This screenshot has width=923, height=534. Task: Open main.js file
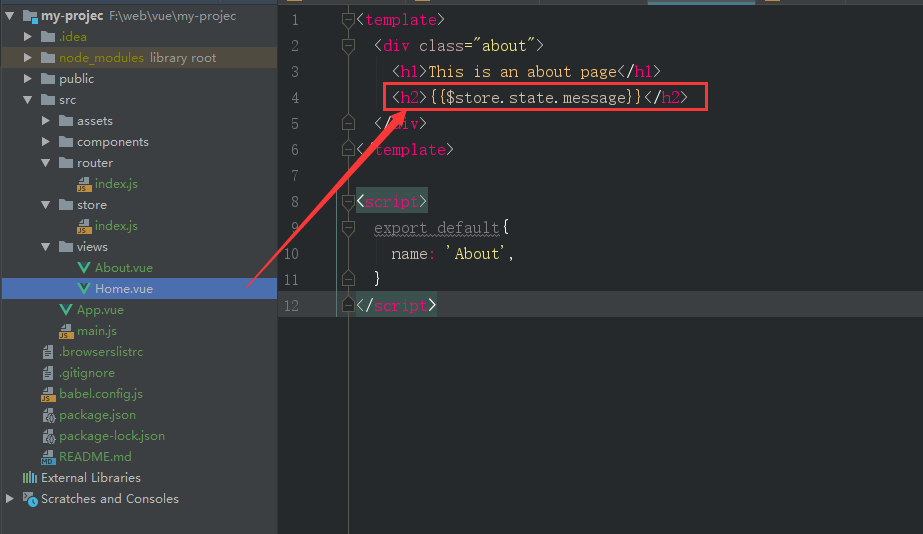(97, 331)
